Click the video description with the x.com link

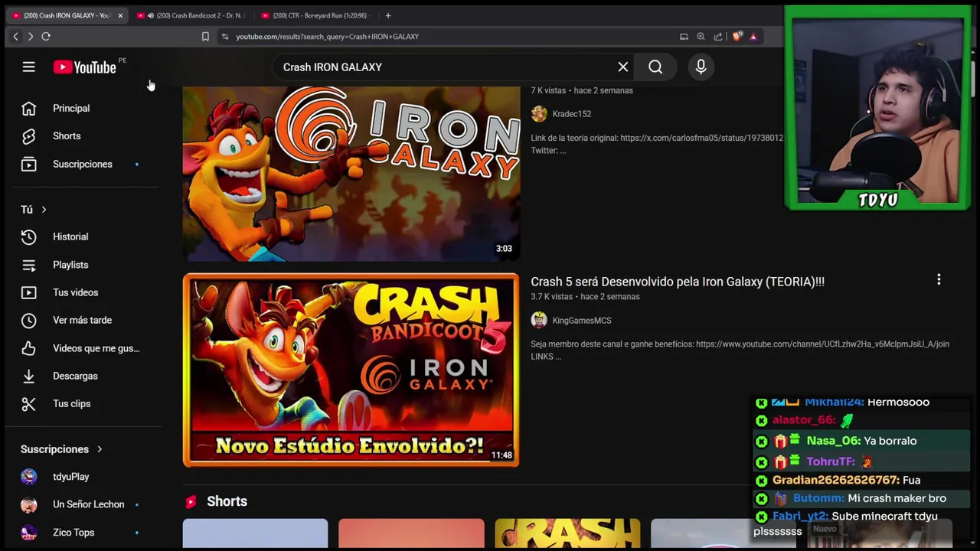(x=657, y=144)
